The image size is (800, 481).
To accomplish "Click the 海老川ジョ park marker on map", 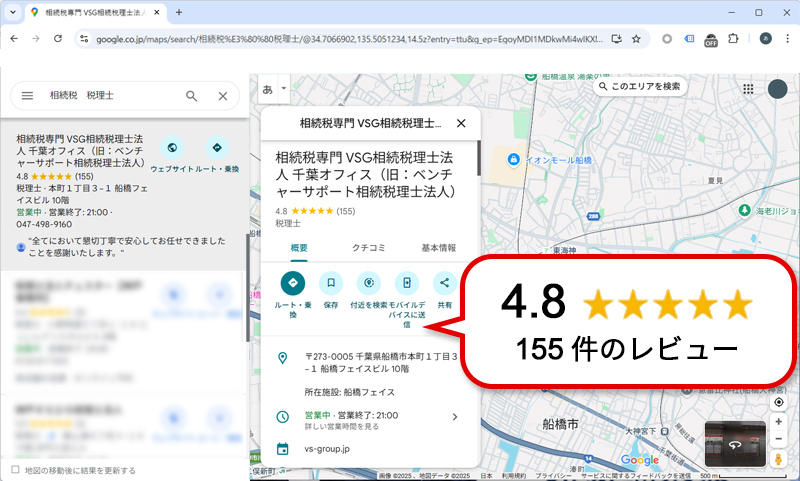I will [x=744, y=210].
